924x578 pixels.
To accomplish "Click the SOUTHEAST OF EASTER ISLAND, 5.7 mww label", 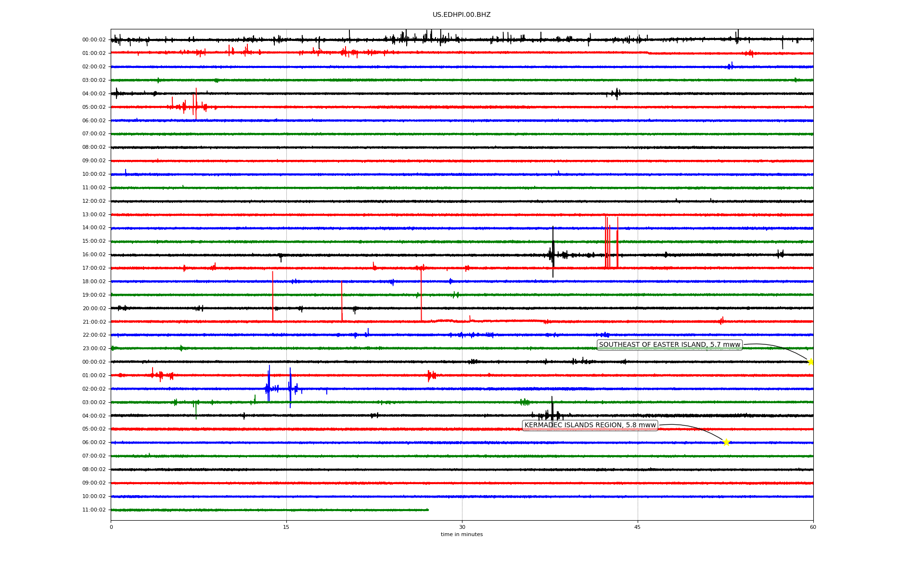I will point(669,345).
